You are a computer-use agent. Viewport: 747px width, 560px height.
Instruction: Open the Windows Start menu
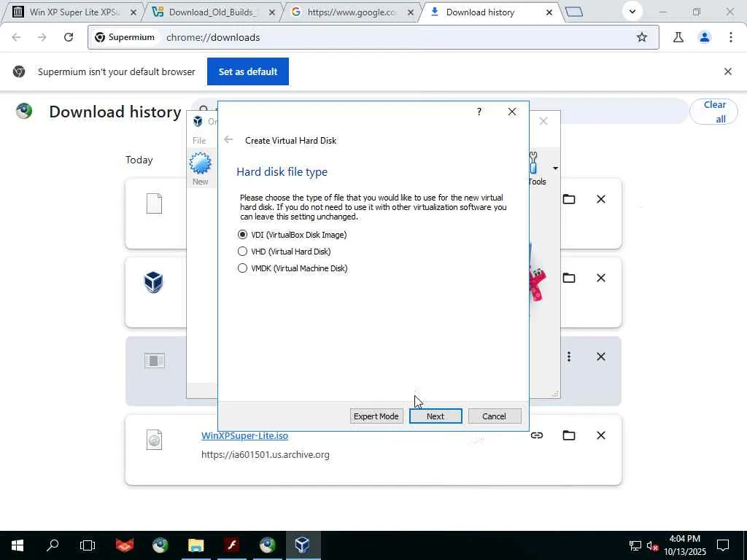click(18, 545)
